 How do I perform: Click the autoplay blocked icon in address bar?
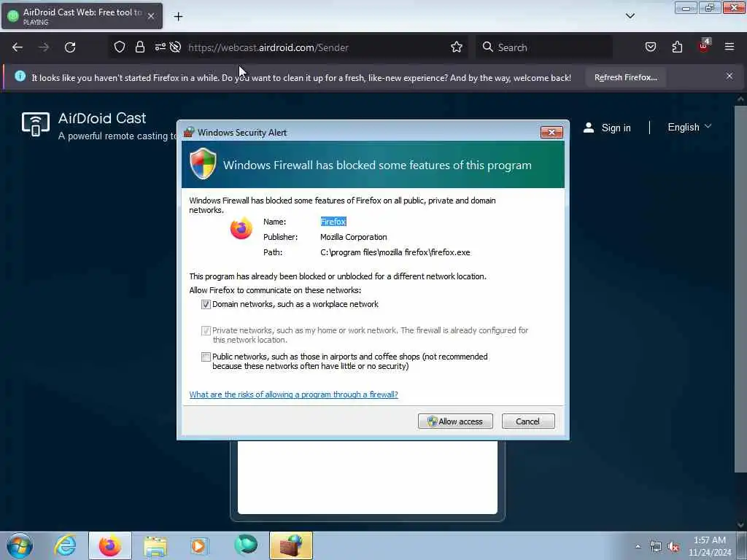[175, 47]
